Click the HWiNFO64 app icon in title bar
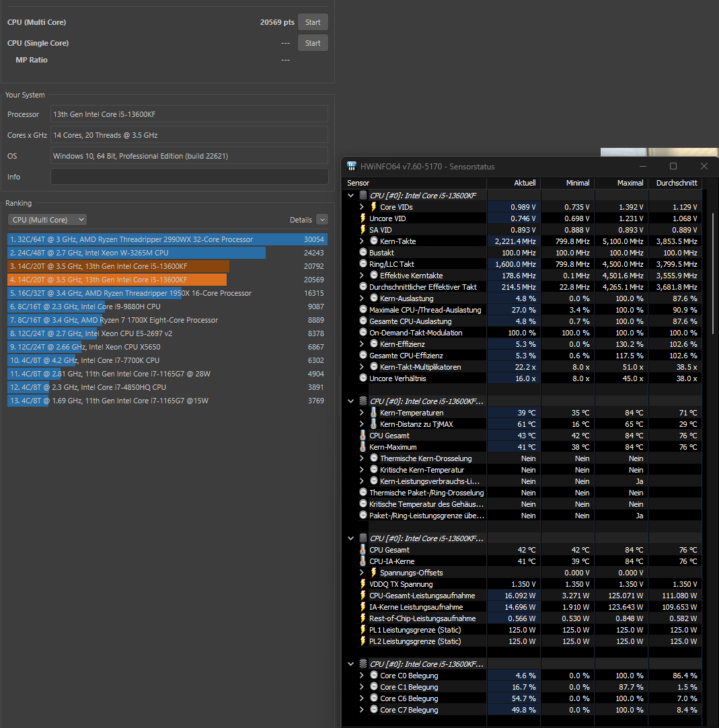Viewport: 719px width, 728px height. [x=352, y=166]
